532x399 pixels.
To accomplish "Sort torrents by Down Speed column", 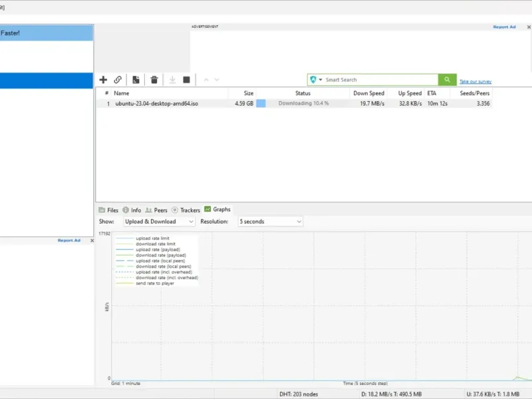I will [x=368, y=93].
